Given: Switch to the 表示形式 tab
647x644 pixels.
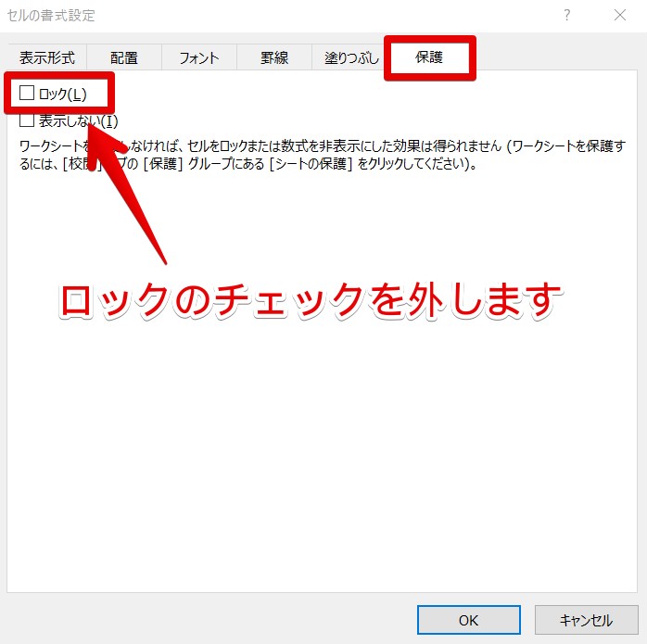Looking at the screenshot, I should tap(47, 57).
